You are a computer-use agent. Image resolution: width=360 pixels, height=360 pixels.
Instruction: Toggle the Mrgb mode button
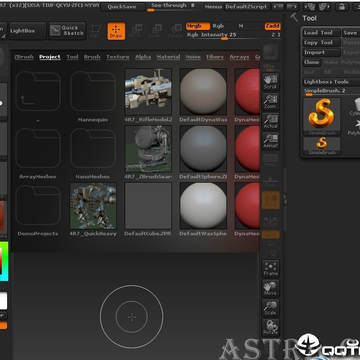coord(198,26)
